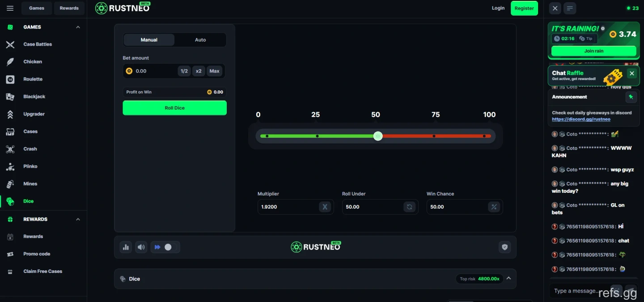This screenshot has height=302, width=644.
Task: Open the Rewards tab in header
Action: (69, 8)
